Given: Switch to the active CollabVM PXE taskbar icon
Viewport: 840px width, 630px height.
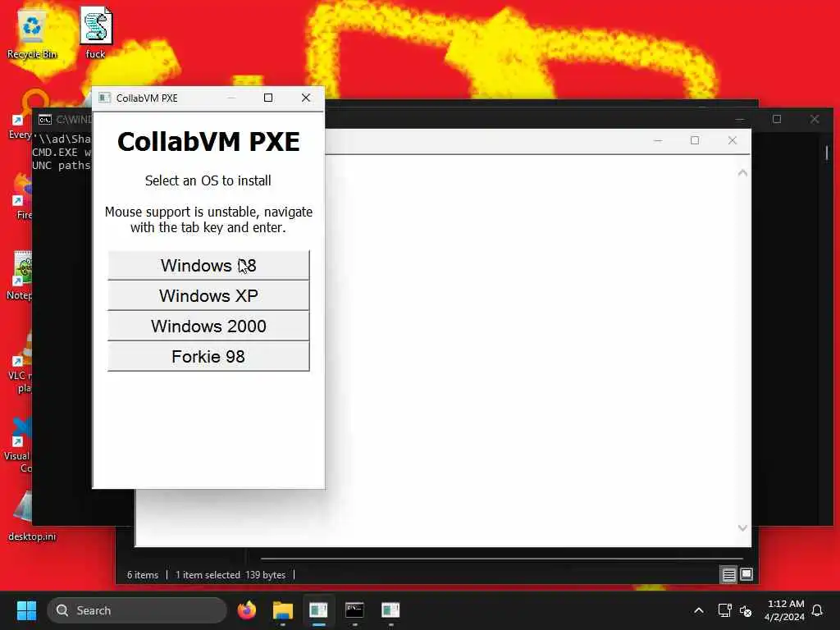Looking at the screenshot, I should point(319,610).
